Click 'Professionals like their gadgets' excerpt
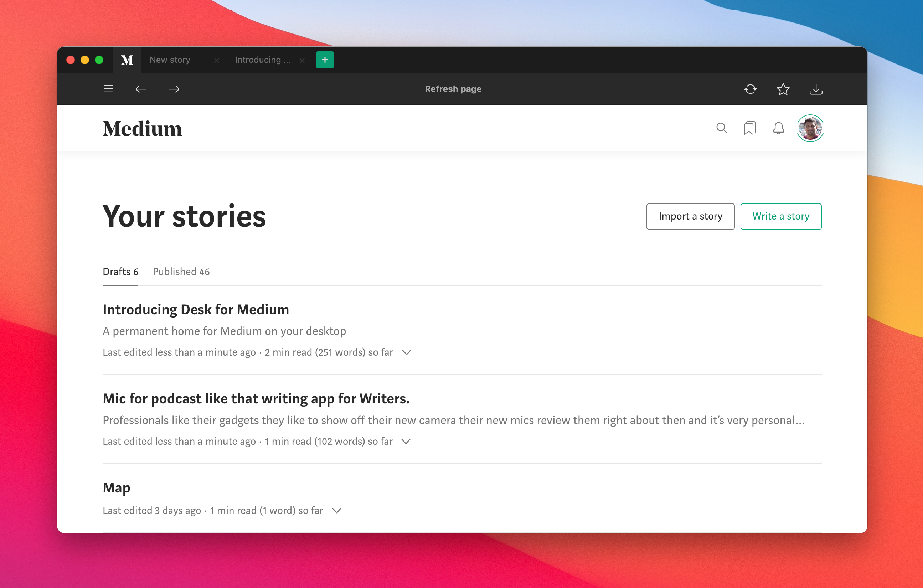 click(x=453, y=420)
